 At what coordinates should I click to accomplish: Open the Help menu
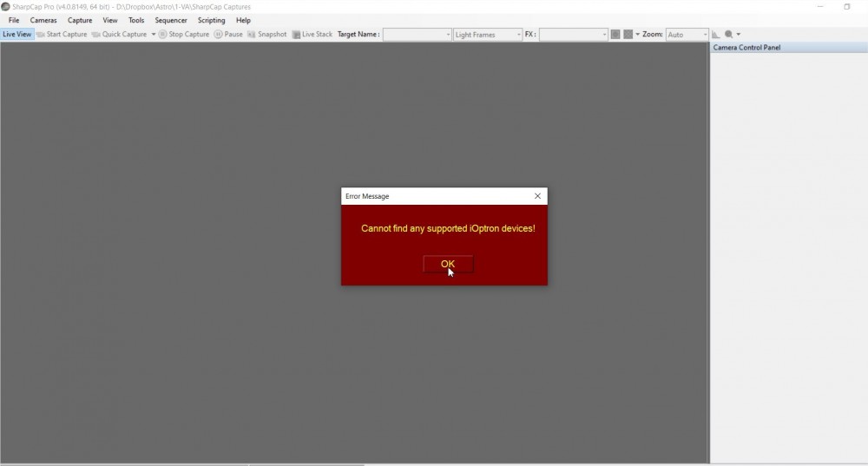pos(243,20)
